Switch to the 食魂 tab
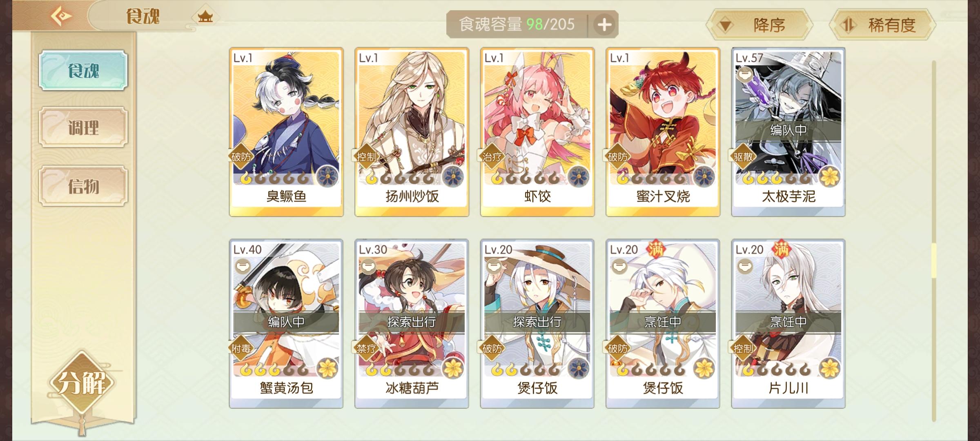This screenshot has height=441, width=980. (83, 70)
